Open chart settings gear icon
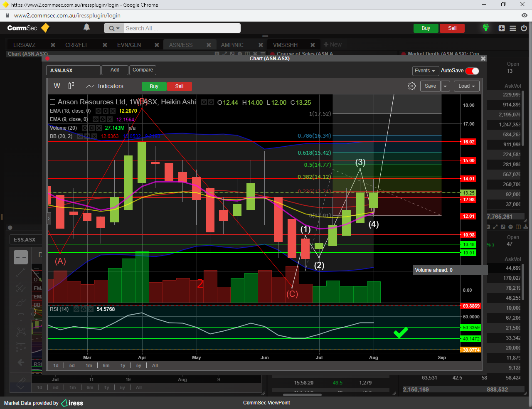This screenshot has height=409, width=532. click(x=412, y=86)
